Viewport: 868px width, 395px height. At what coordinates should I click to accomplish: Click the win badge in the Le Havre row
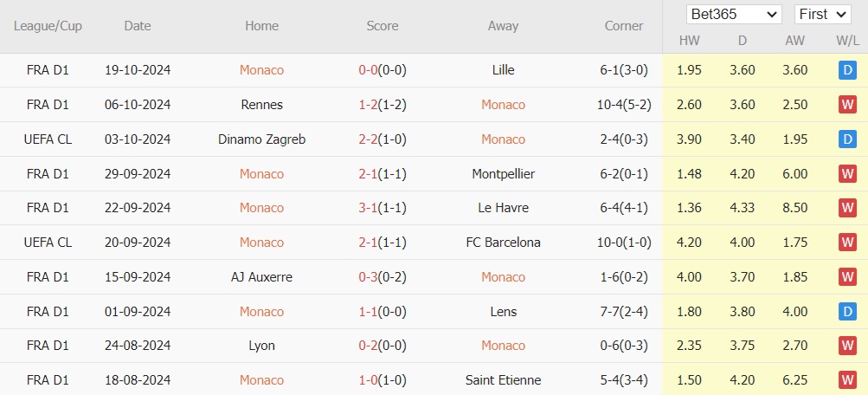pos(847,208)
